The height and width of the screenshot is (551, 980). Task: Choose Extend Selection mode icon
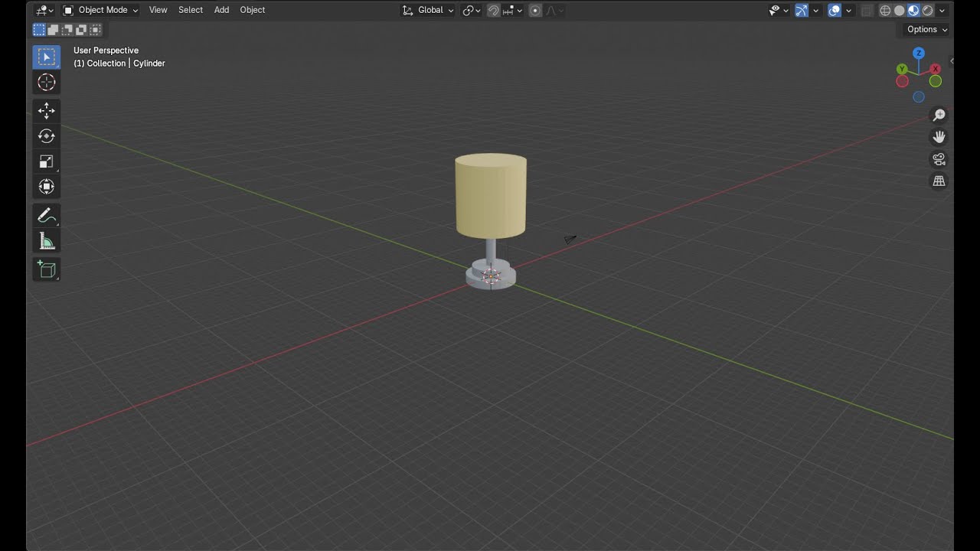53,30
